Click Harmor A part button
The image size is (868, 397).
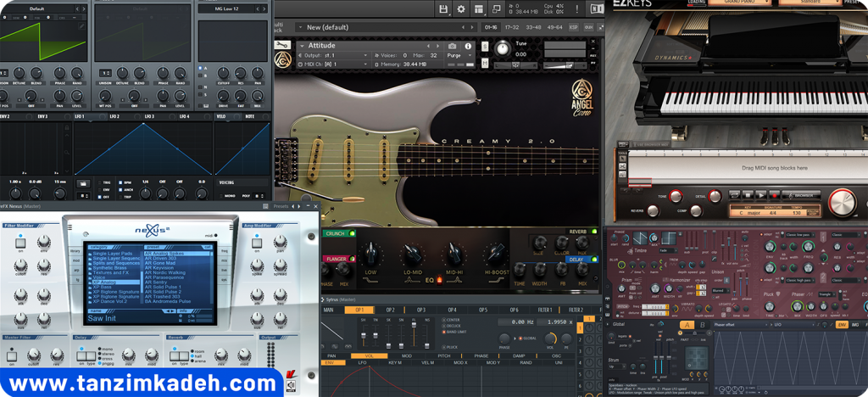pos(687,325)
